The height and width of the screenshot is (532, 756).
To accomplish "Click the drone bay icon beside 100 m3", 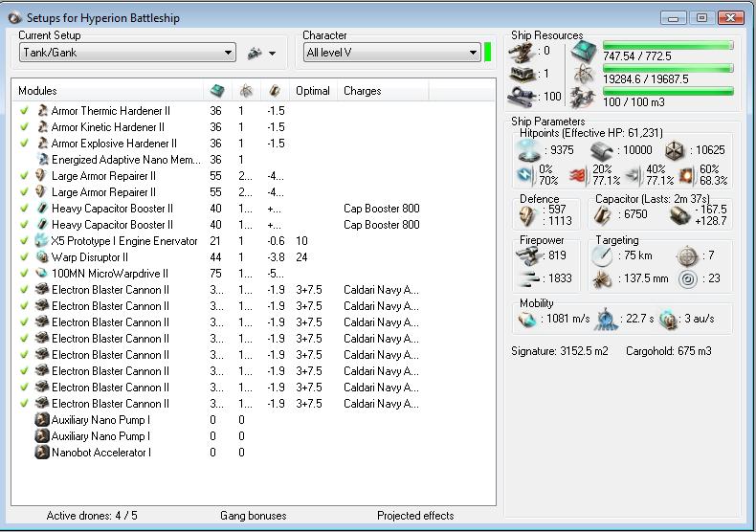I will (583, 97).
